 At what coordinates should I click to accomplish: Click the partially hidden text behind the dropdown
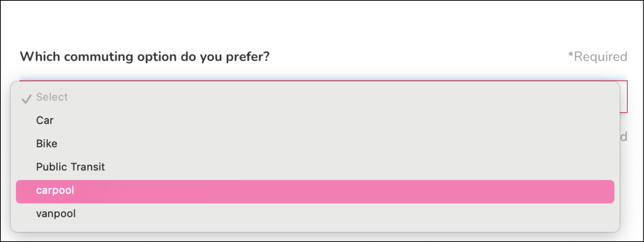coord(624,137)
